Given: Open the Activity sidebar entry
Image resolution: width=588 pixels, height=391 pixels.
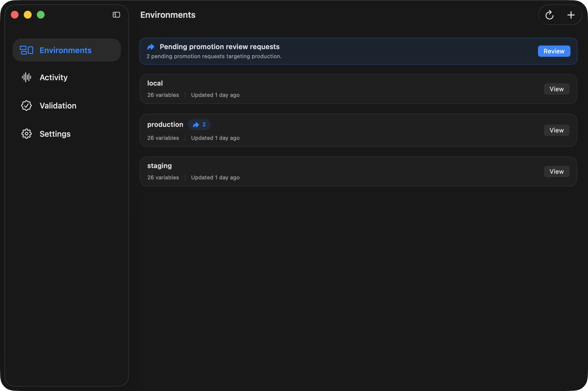Looking at the screenshot, I should pyautogui.click(x=53, y=77).
